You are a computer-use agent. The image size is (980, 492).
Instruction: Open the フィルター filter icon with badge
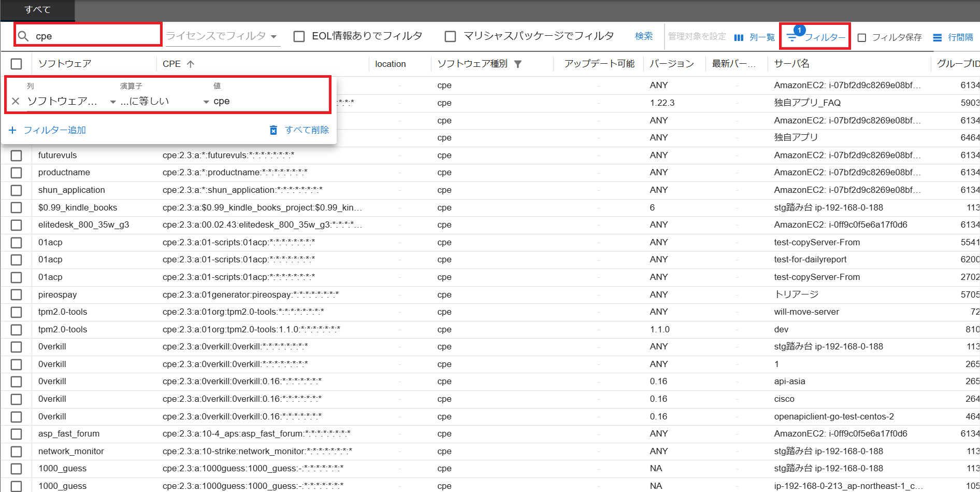click(x=792, y=37)
